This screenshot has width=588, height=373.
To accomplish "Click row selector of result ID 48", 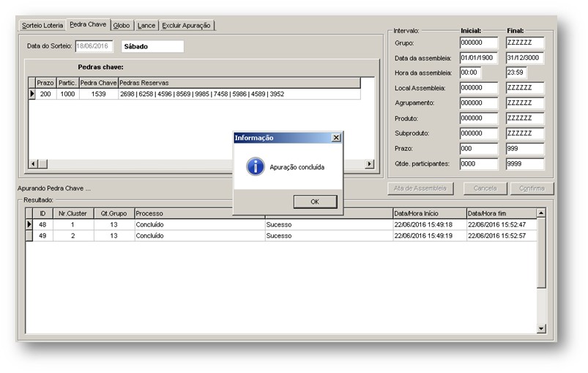I will 29,224.
